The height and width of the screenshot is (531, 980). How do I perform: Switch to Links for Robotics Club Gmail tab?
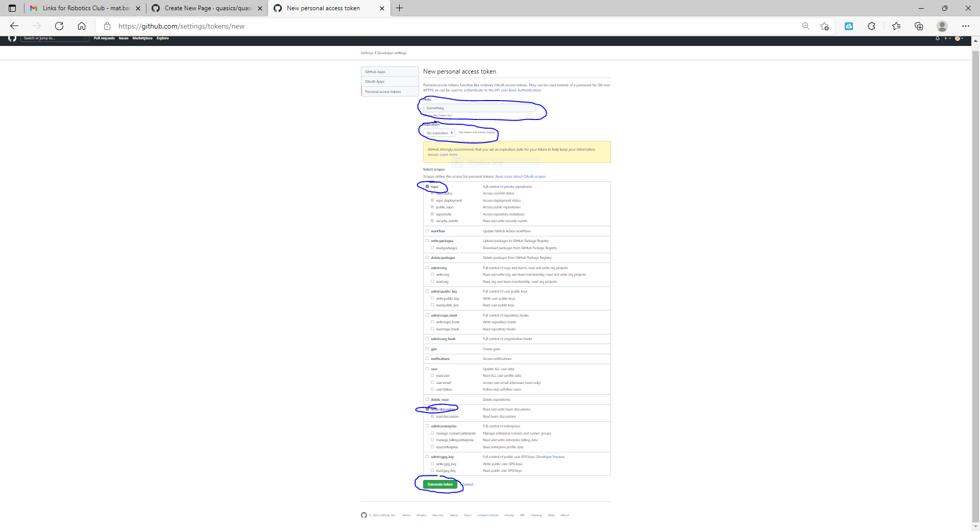coord(85,8)
